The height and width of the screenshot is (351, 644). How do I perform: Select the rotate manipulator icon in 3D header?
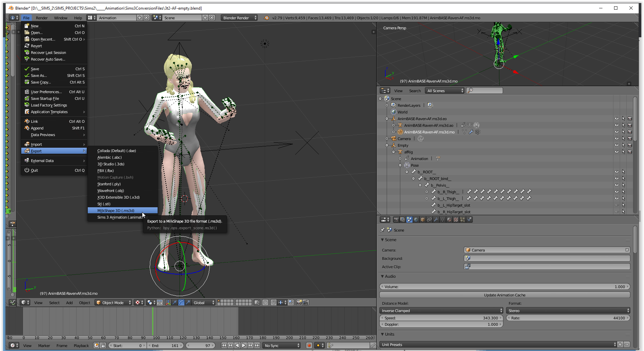(181, 302)
